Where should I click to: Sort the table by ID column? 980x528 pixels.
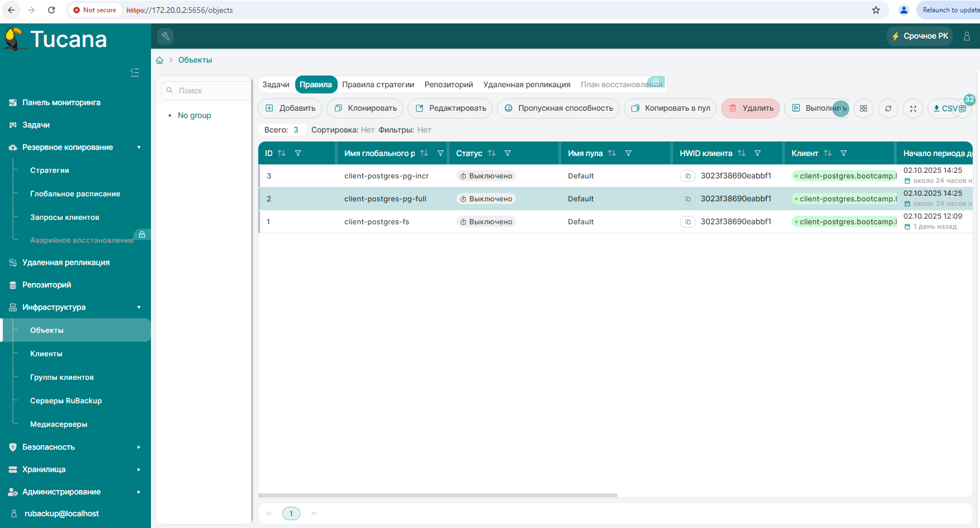coord(282,153)
